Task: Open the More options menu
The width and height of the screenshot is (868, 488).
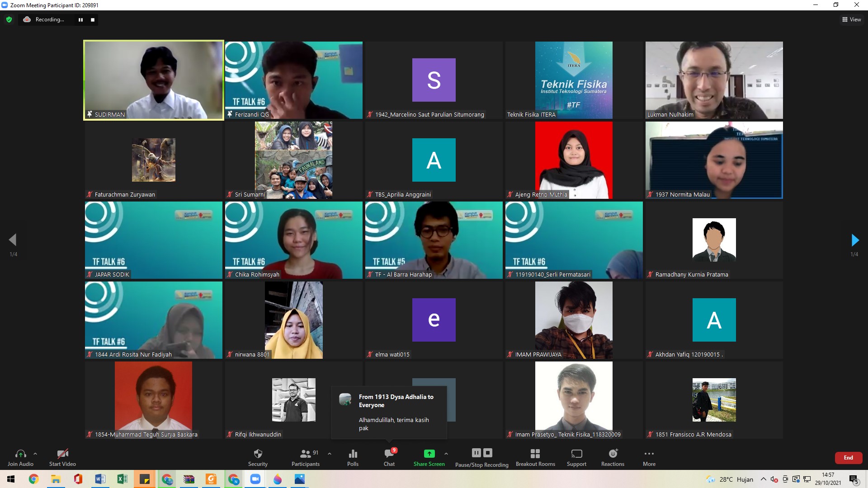Action: pyautogui.click(x=649, y=457)
